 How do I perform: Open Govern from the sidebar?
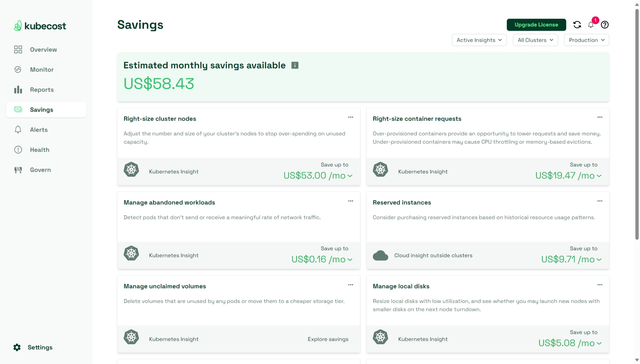pos(18,170)
